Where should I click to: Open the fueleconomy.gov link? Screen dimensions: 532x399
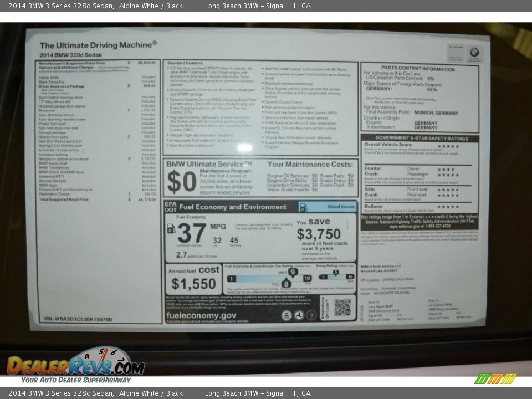pos(201,315)
